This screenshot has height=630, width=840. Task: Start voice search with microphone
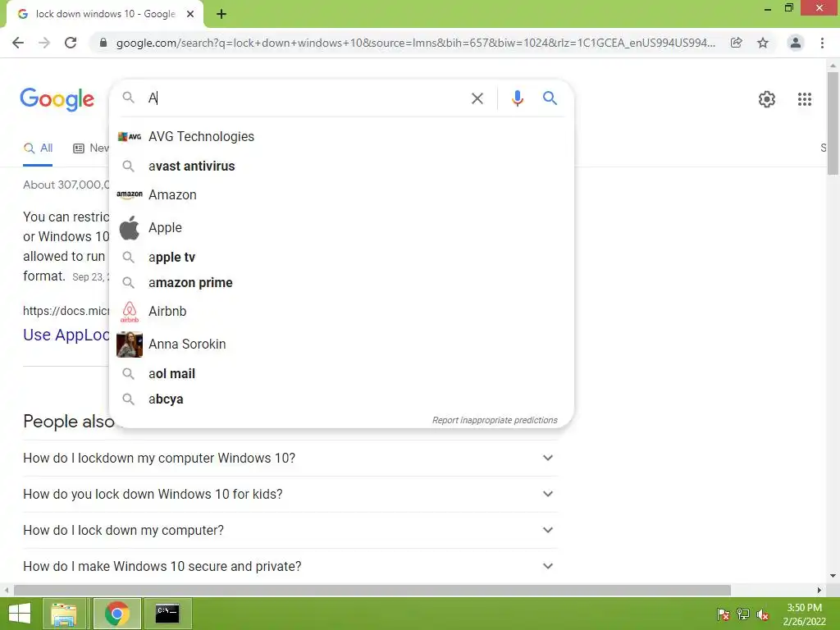pyautogui.click(x=517, y=98)
